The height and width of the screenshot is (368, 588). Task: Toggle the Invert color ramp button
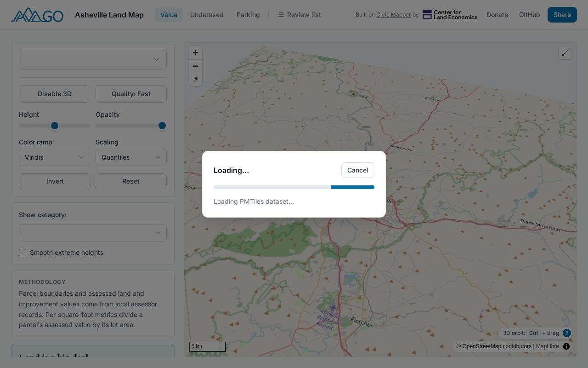pos(55,181)
